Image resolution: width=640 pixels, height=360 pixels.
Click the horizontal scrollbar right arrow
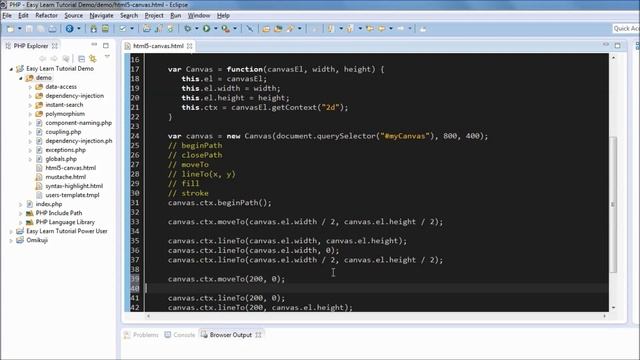604,316
